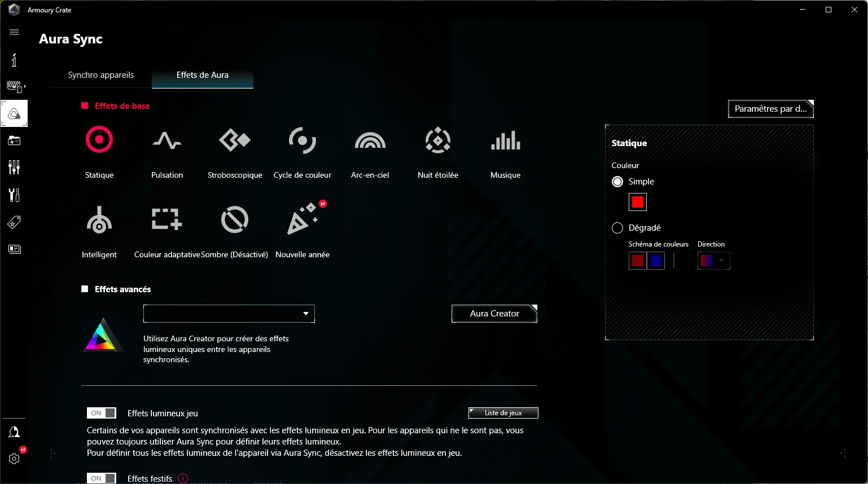
Task: Select the Simple color radio button
Action: (x=617, y=182)
